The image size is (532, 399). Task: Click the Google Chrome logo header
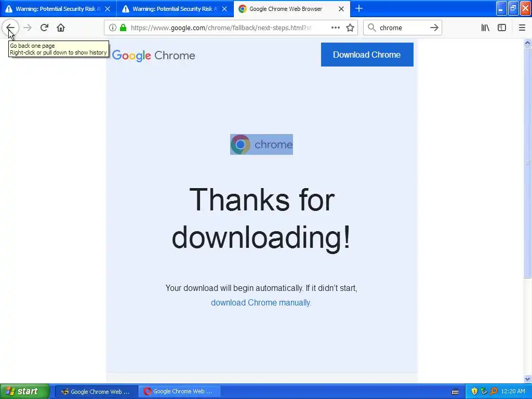pos(153,56)
